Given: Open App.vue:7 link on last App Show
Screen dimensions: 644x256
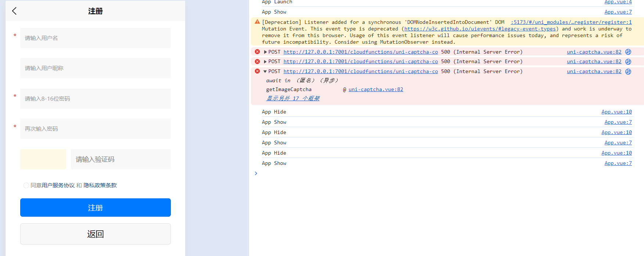Looking at the screenshot, I should 618,163.
